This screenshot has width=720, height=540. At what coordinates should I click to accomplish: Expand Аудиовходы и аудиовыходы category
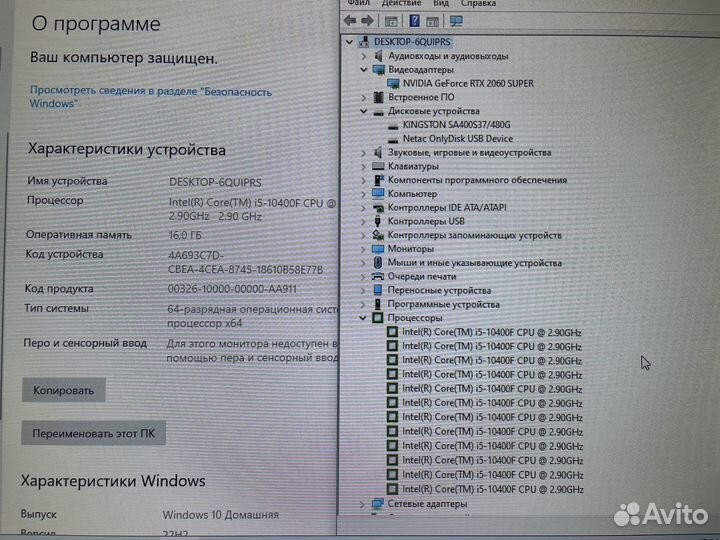coord(364,56)
